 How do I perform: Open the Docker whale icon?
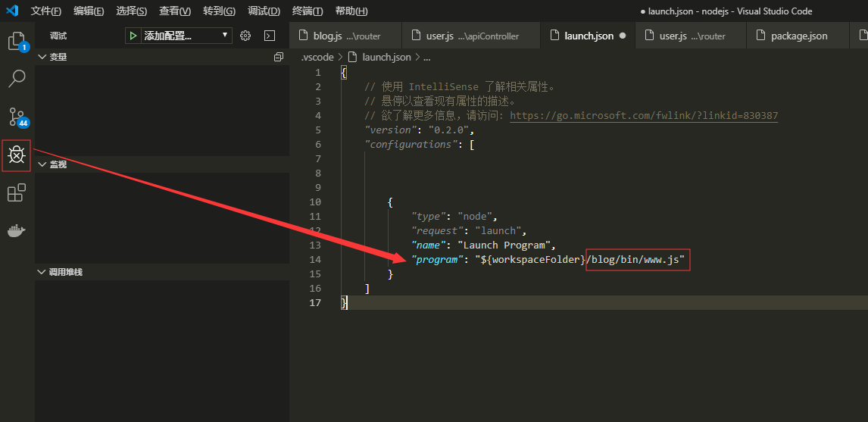click(17, 231)
